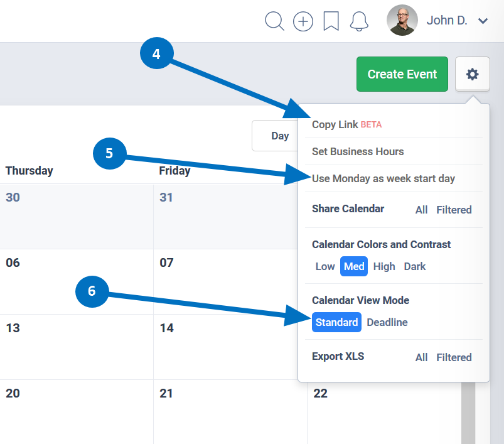Choose Use Monday as week start day
504x444 pixels.
click(x=383, y=178)
